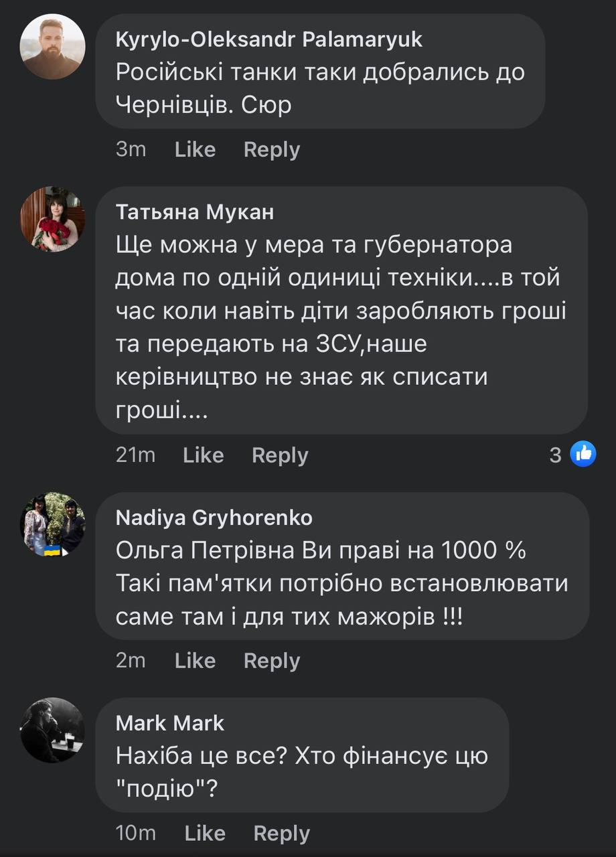Click the Mark Mark name link

[170, 723]
